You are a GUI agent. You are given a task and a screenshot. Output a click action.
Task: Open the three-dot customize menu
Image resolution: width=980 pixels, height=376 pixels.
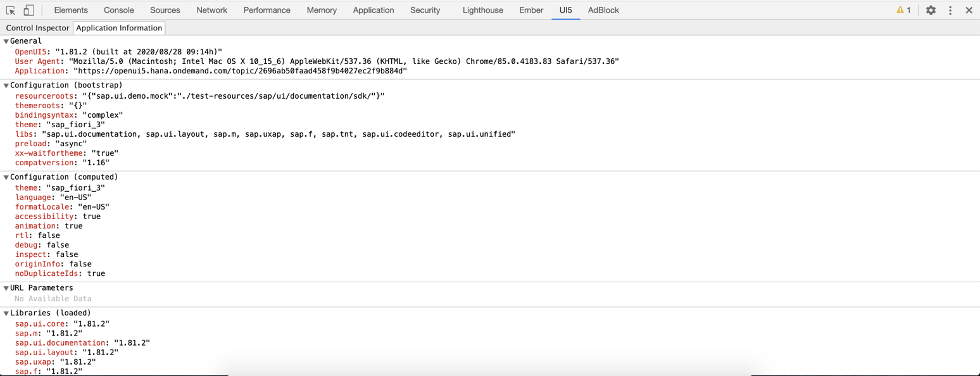(x=950, y=10)
